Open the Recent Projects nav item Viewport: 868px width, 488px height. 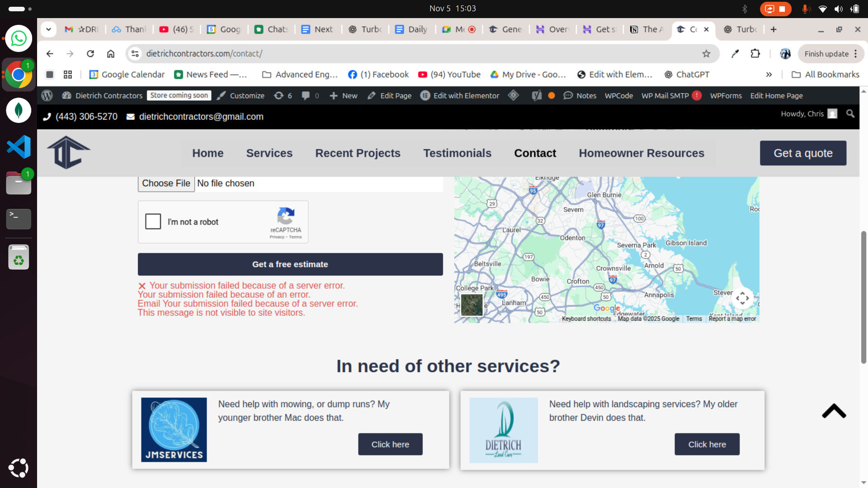point(358,153)
